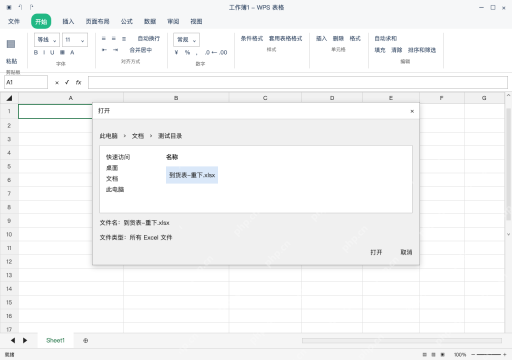The width and height of the screenshot is (512, 360).
Task: Open insert function fx
Action: click(78, 82)
